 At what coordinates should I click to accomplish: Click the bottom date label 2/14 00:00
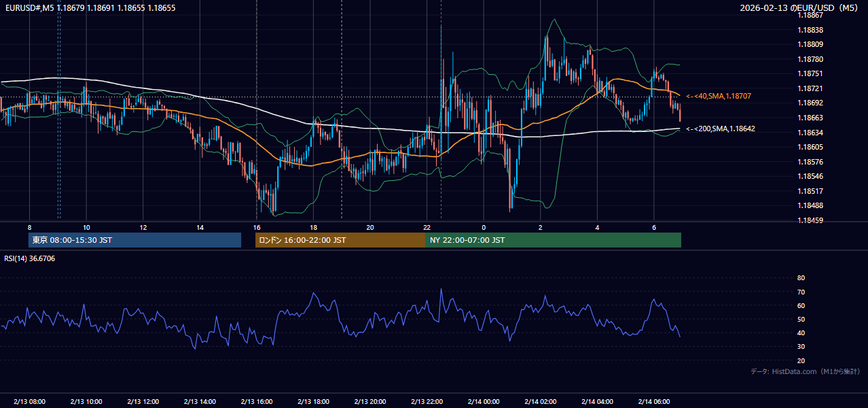484,401
